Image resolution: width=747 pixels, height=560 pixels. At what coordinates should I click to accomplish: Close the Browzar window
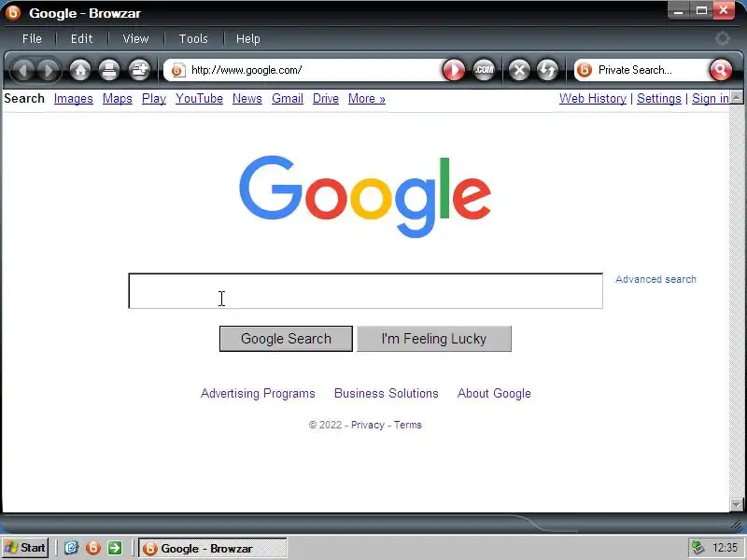pyautogui.click(x=724, y=10)
